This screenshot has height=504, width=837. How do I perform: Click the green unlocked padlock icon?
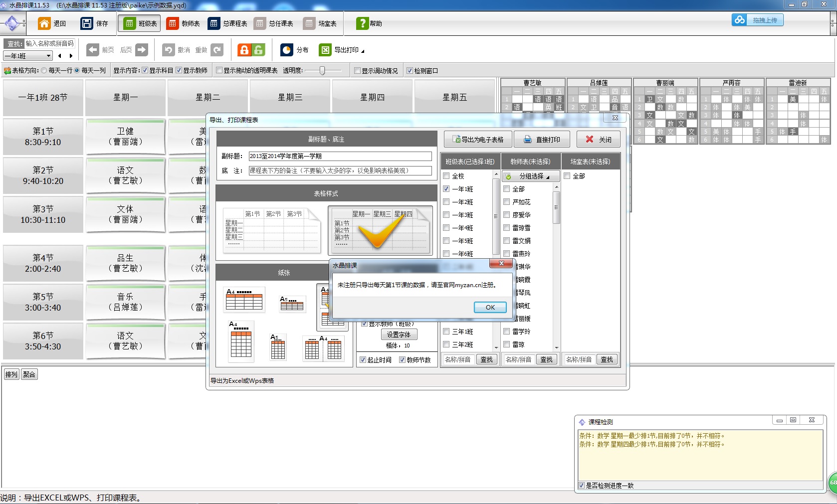(258, 50)
